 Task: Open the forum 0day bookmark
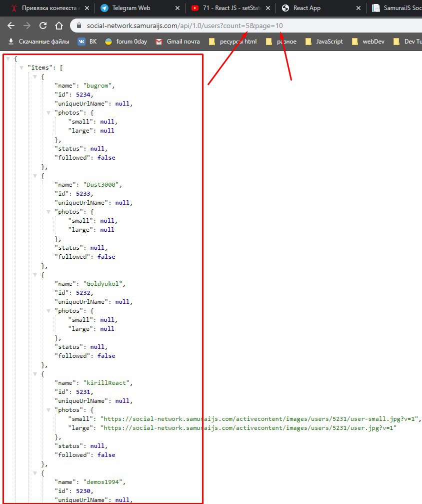tap(126, 42)
